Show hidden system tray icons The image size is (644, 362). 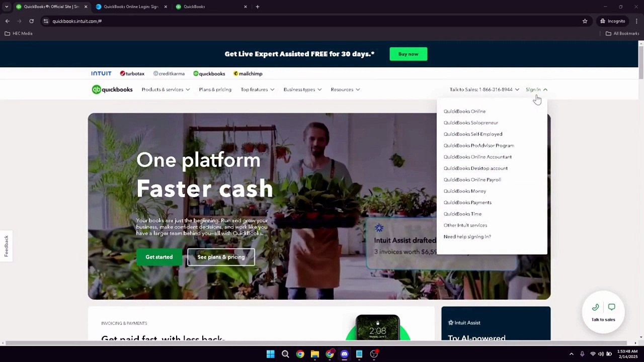pos(571,354)
